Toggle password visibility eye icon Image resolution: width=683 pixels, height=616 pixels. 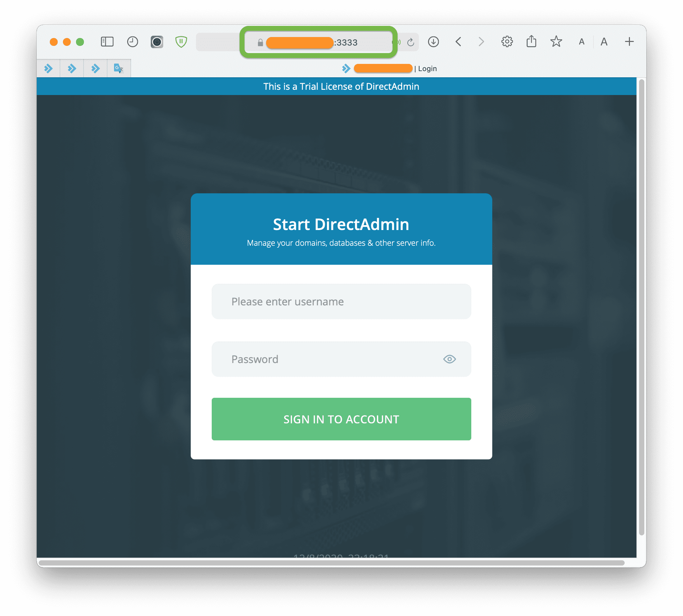(x=450, y=358)
